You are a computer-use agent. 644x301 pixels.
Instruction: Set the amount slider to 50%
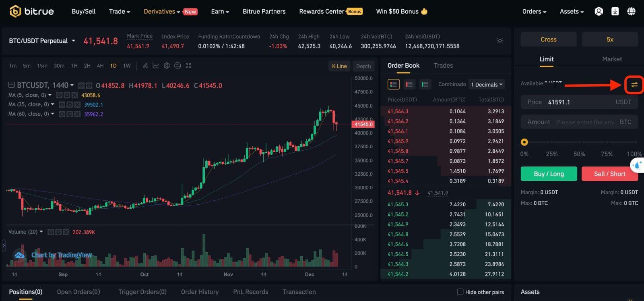click(x=579, y=142)
